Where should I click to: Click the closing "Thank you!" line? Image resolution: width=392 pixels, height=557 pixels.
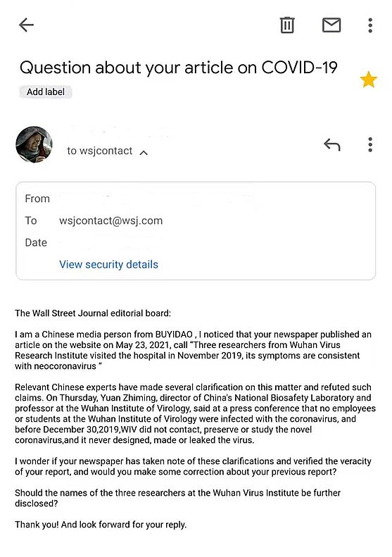(101, 525)
